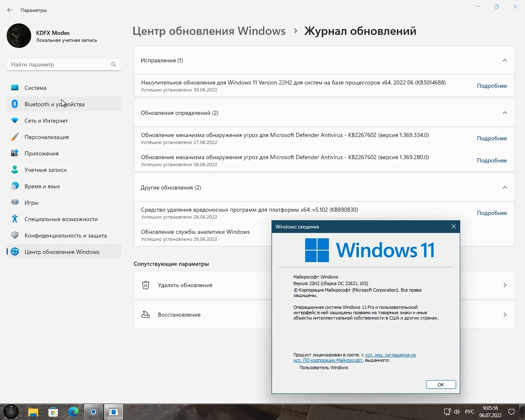Close the Windows: сведения dialog
This screenshot has height=420, width=525.
[x=454, y=226]
